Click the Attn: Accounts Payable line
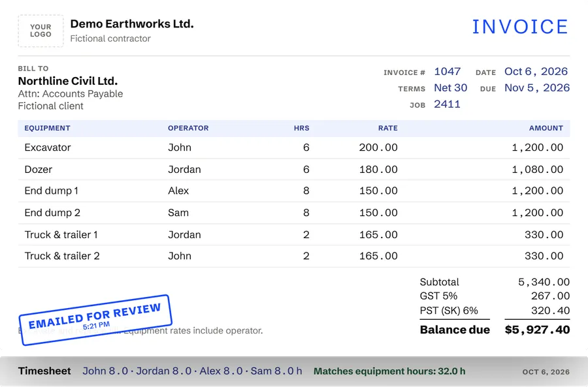This screenshot has height=387, width=588. 71,94
